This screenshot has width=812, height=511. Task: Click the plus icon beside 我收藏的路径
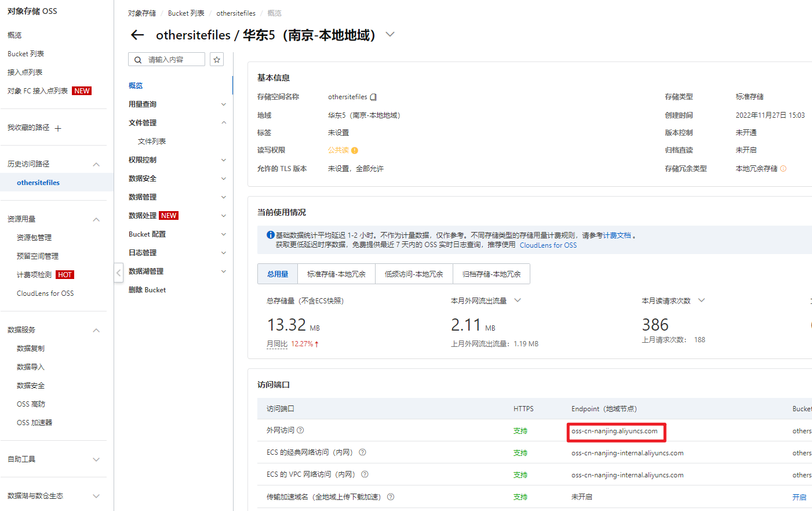point(58,128)
